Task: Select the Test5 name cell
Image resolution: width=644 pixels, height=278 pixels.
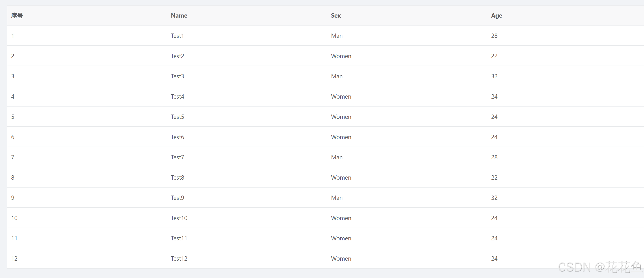Action: [x=177, y=116]
